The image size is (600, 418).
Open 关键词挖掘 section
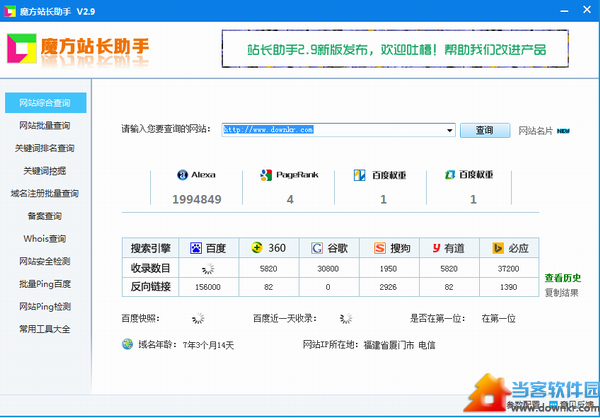(x=45, y=171)
